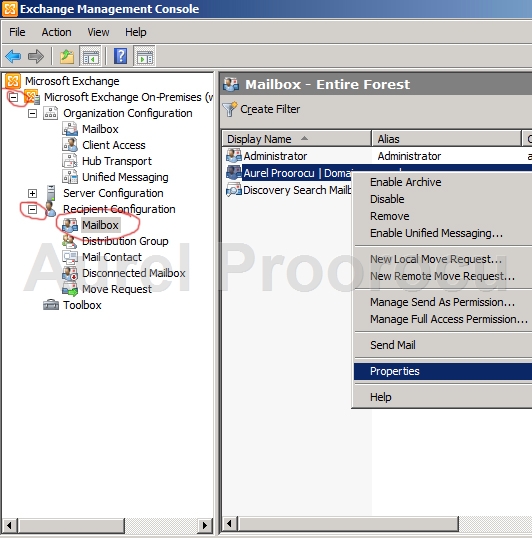The image size is (532, 538).
Task: Click left arrow of tree pane scrollbar
Action: coord(10,525)
